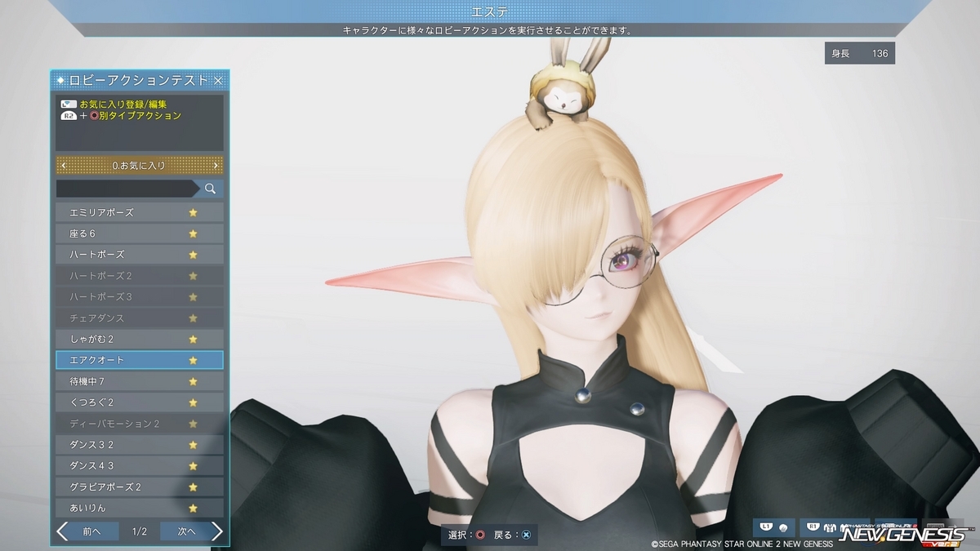Select the 0.お気に入り category header
Image resolution: width=980 pixels, height=551 pixels.
(139, 166)
